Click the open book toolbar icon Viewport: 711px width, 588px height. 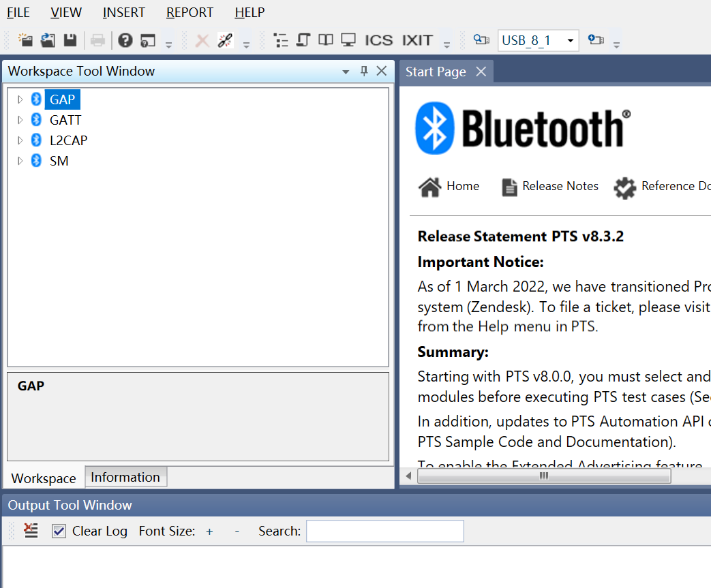point(326,40)
